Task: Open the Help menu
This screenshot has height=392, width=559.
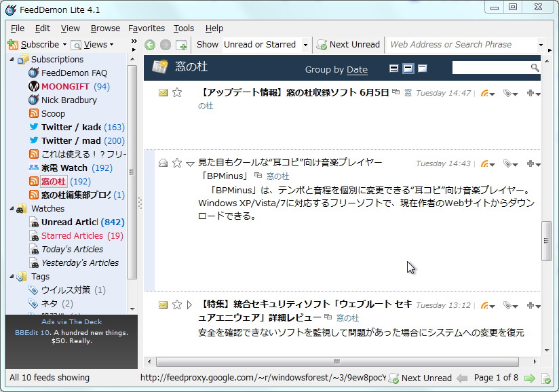Action: 214,28
